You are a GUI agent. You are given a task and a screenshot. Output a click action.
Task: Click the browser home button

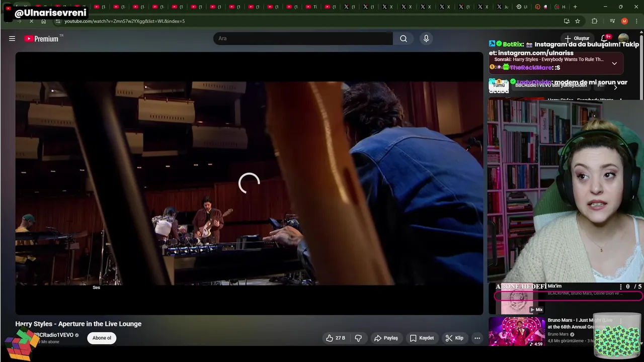pyautogui.click(x=44, y=21)
